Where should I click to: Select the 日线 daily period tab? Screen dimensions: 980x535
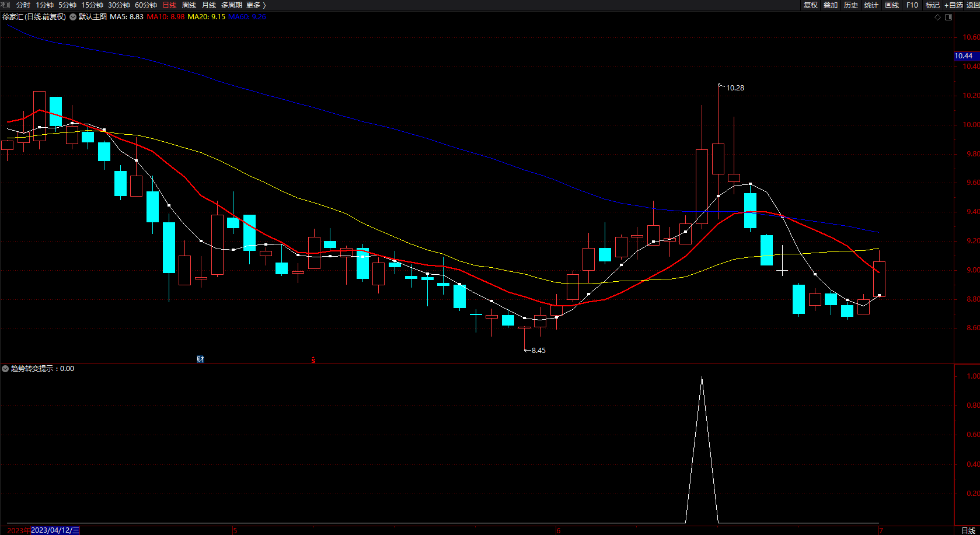(169, 5)
